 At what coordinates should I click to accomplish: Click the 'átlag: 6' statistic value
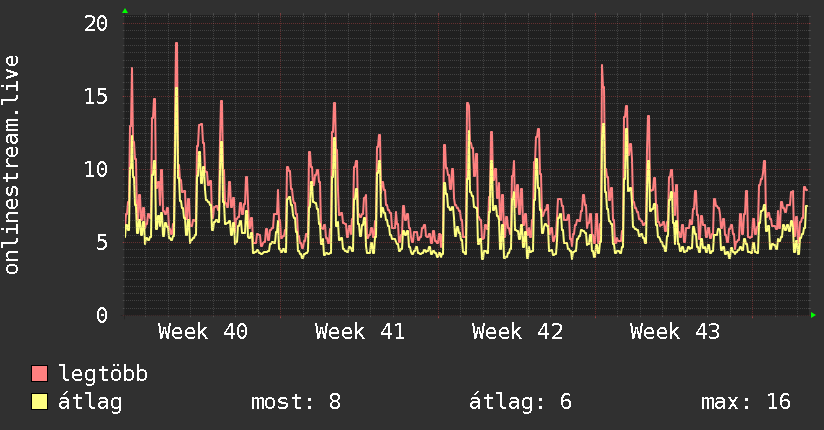(520, 402)
